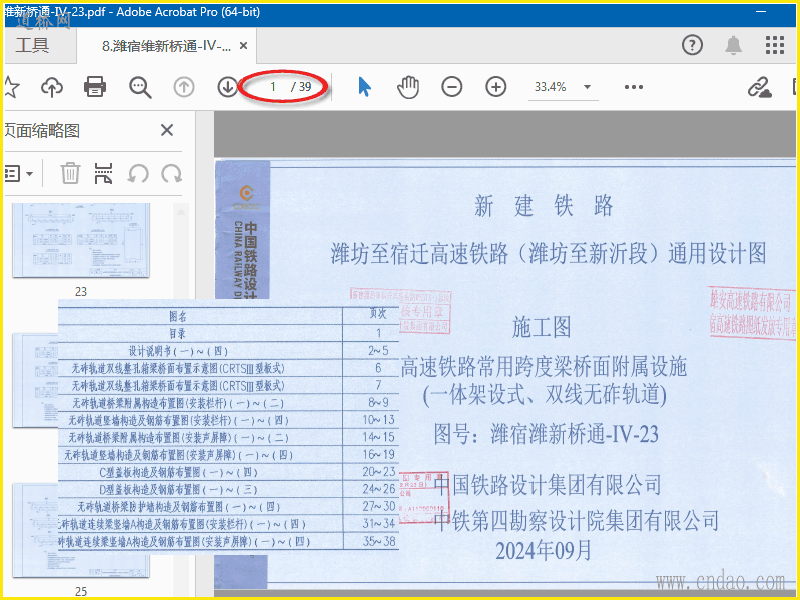
Task: Open the more tools ellipsis menu
Action: [x=634, y=87]
